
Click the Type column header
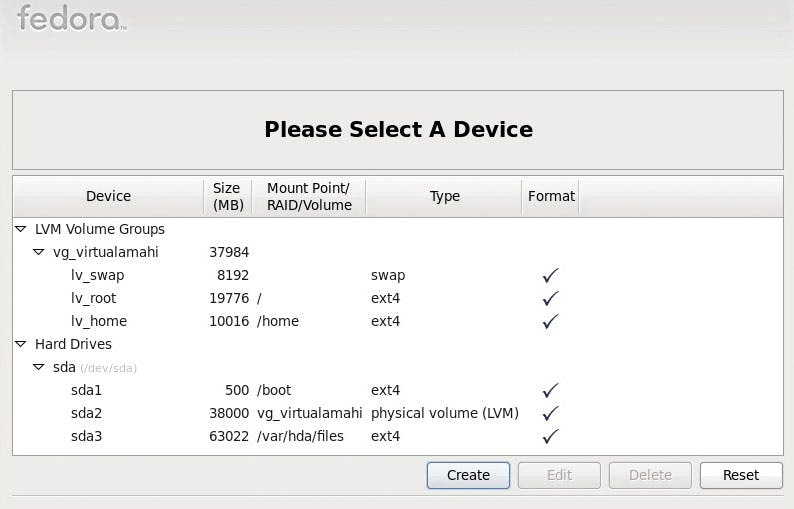tap(444, 197)
